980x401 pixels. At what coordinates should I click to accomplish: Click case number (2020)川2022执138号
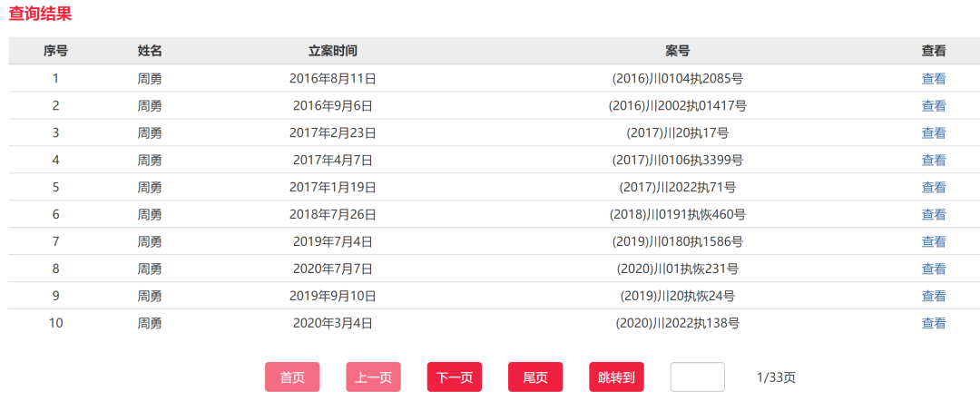click(678, 323)
